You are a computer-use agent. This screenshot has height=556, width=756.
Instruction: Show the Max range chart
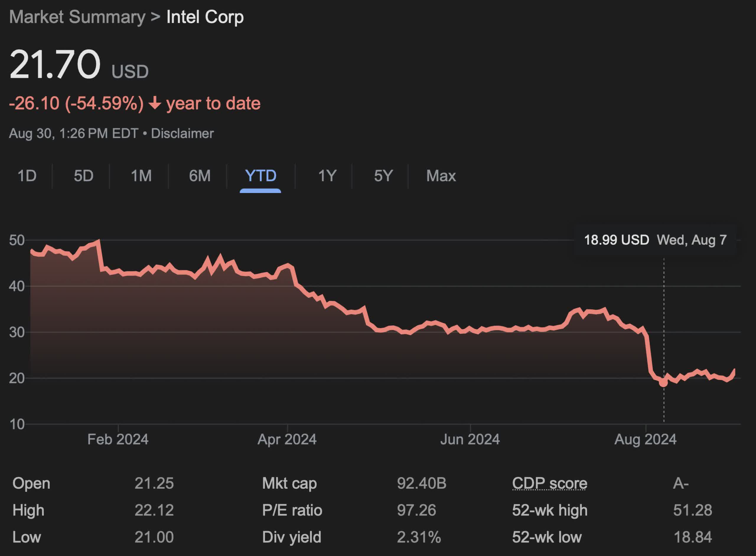(441, 176)
